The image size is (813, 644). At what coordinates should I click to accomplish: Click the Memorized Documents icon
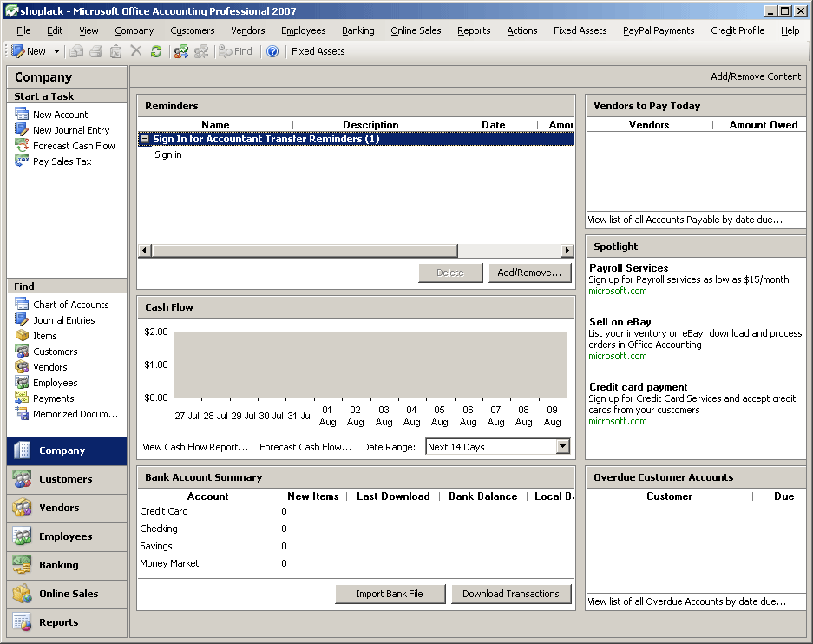click(x=22, y=413)
